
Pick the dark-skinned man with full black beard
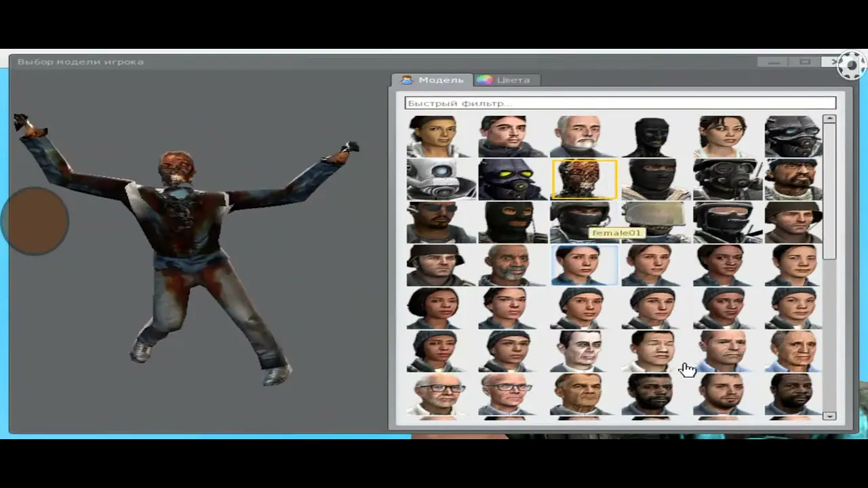tap(656, 394)
